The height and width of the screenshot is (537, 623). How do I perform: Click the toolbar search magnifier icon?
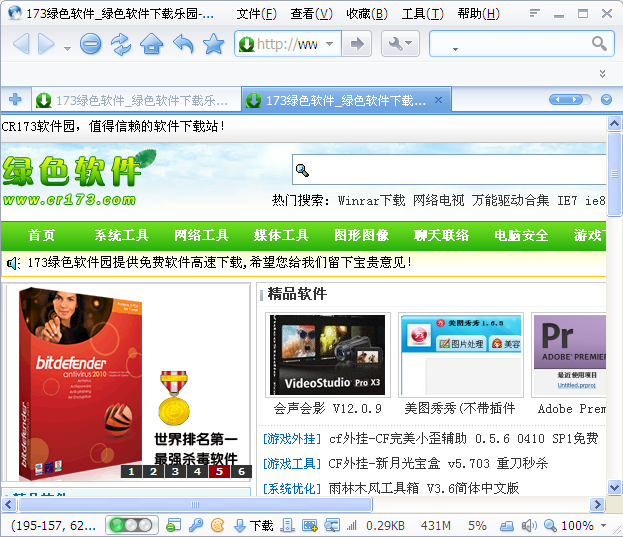(599, 44)
